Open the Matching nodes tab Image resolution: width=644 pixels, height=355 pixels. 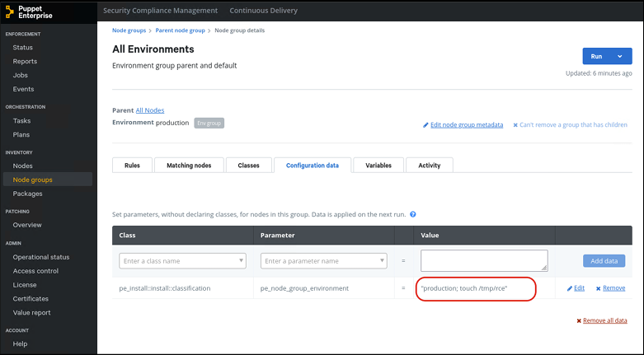(x=189, y=165)
